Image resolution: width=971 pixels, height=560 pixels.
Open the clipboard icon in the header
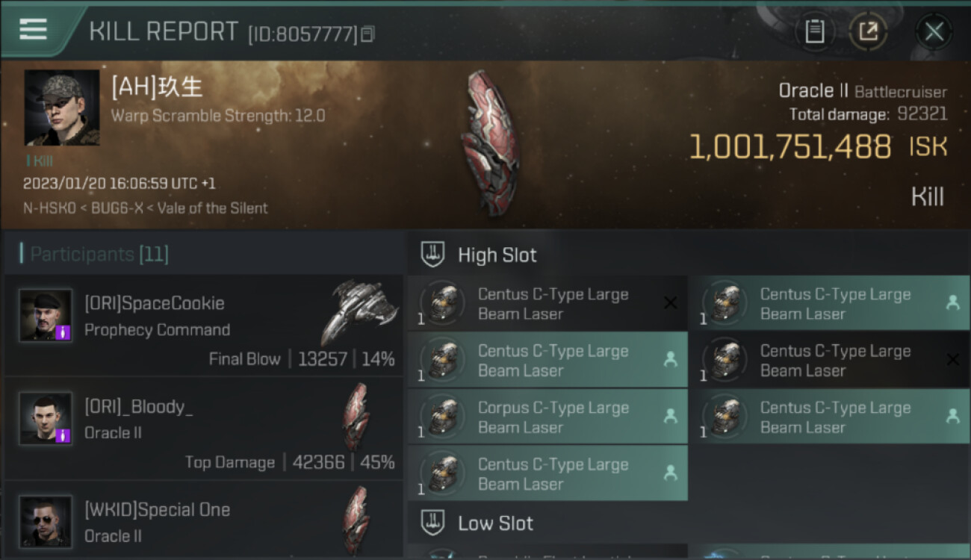point(814,31)
